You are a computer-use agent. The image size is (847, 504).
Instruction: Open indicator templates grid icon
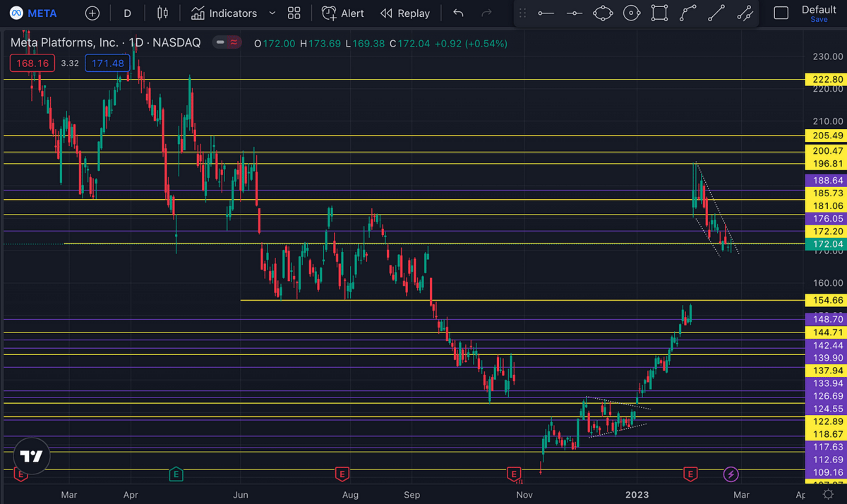[x=294, y=13]
